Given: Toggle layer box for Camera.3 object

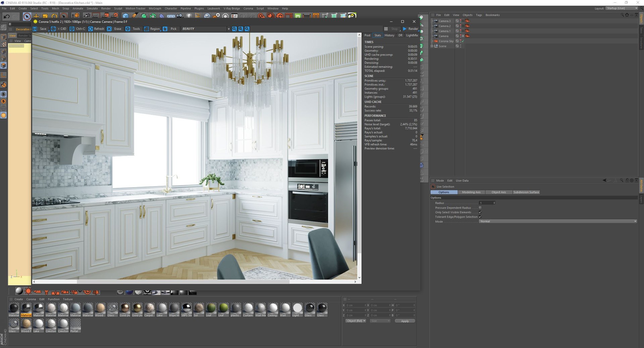Looking at the screenshot, I should click(x=457, y=21).
